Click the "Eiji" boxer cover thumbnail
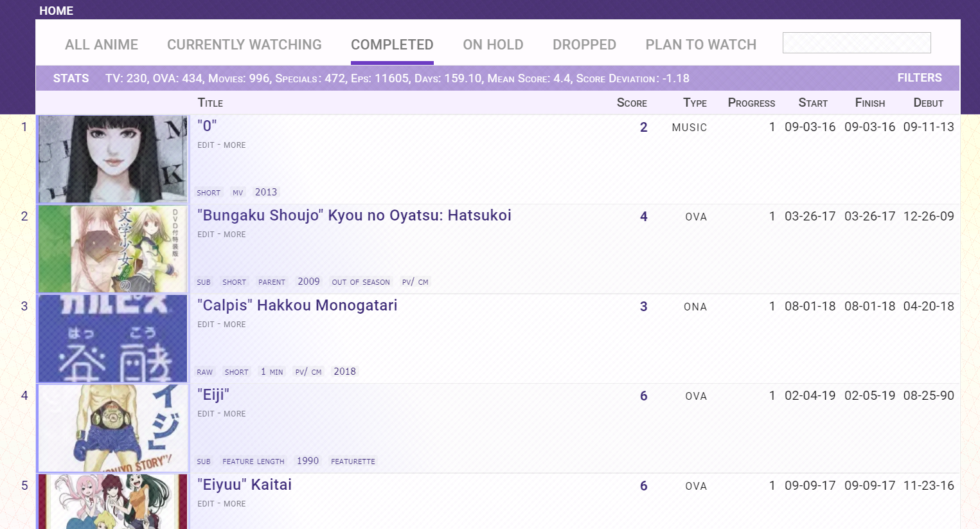This screenshot has width=980, height=529. pos(113,428)
